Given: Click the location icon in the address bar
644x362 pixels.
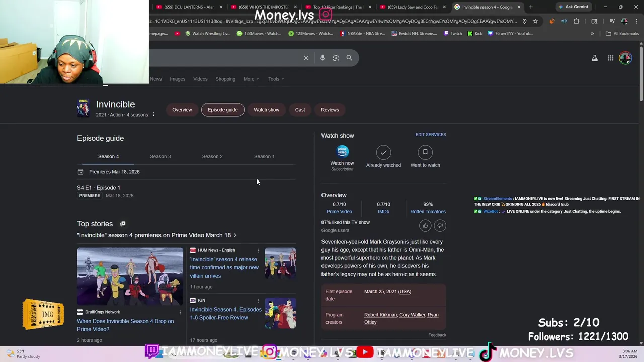Looking at the screenshot, I should (x=524, y=21).
